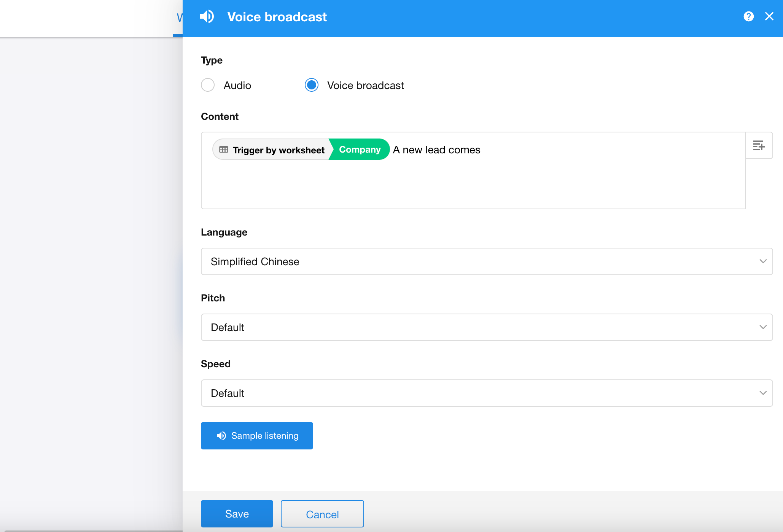Open the insert field icon beside Content
Viewport: 783px width, 532px height.
click(x=759, y=145)
